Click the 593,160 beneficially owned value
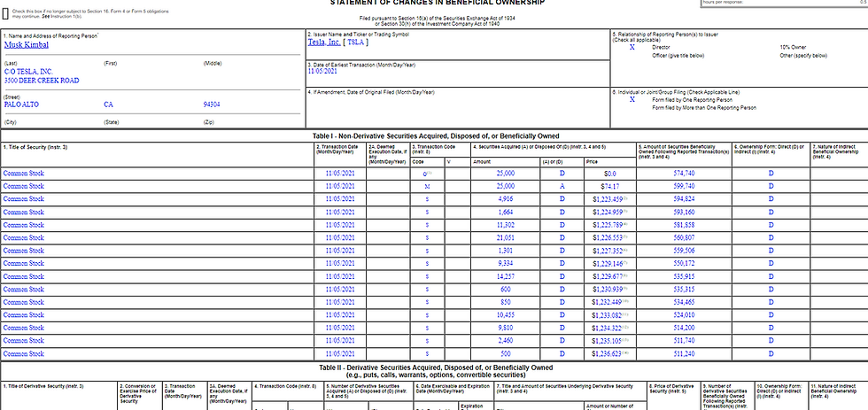Viewport: 868px width, 410px height. click(684, 212)
